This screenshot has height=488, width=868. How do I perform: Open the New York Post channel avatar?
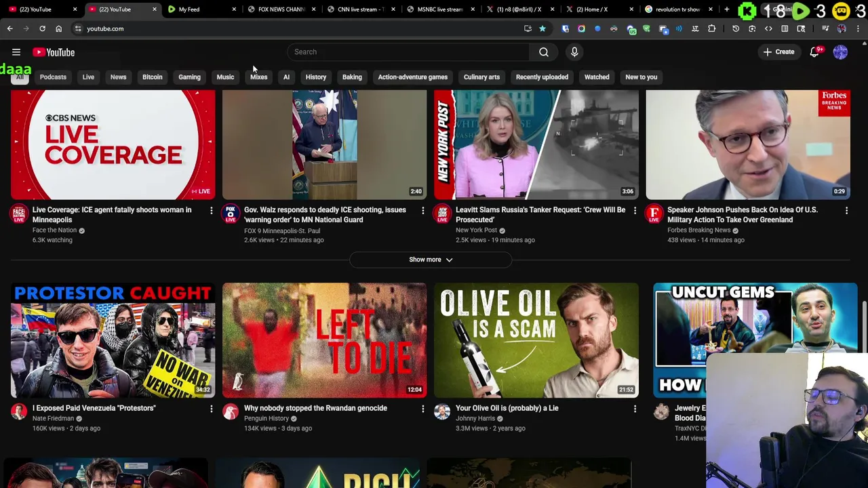pyautogui.click(x=442, y=214)
